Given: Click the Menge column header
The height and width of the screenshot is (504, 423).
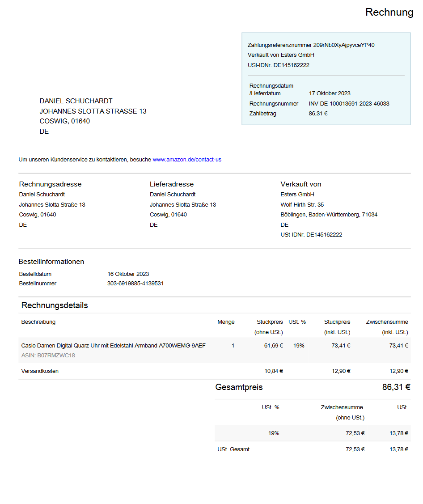Looking at the screenshot, I should (x=226, y=322).
